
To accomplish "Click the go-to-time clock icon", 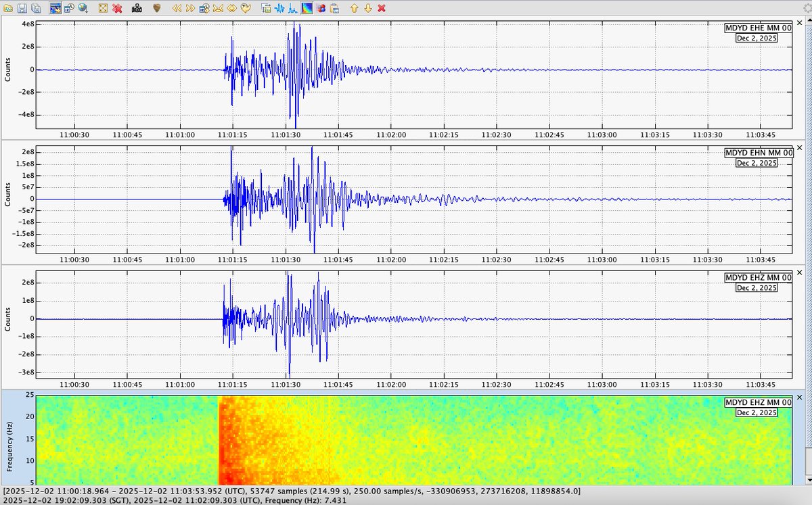I will click(x=204, y=8).
